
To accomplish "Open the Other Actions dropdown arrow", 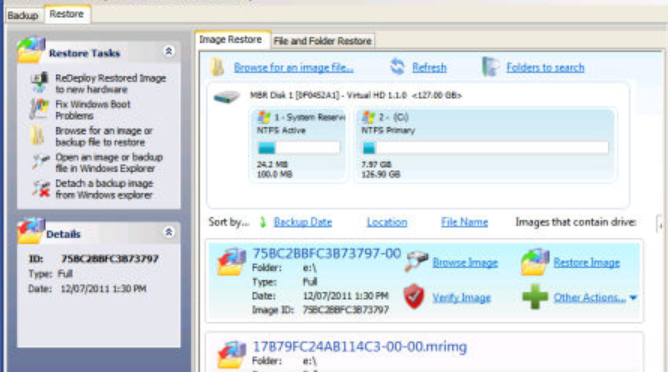I will click(633, 298).
